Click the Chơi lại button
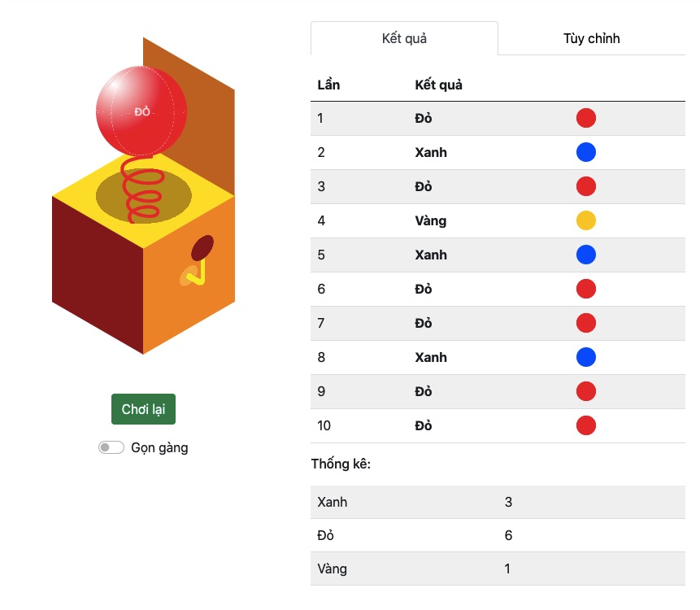This screenshot has width=700, height=610. coord(143,409)
